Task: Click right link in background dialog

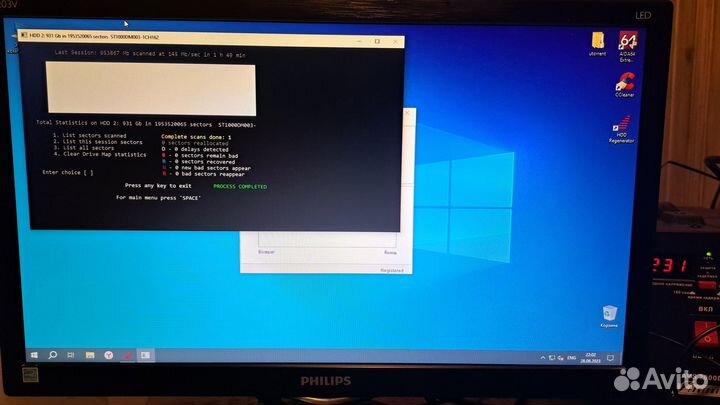Action: pos(390,253)
